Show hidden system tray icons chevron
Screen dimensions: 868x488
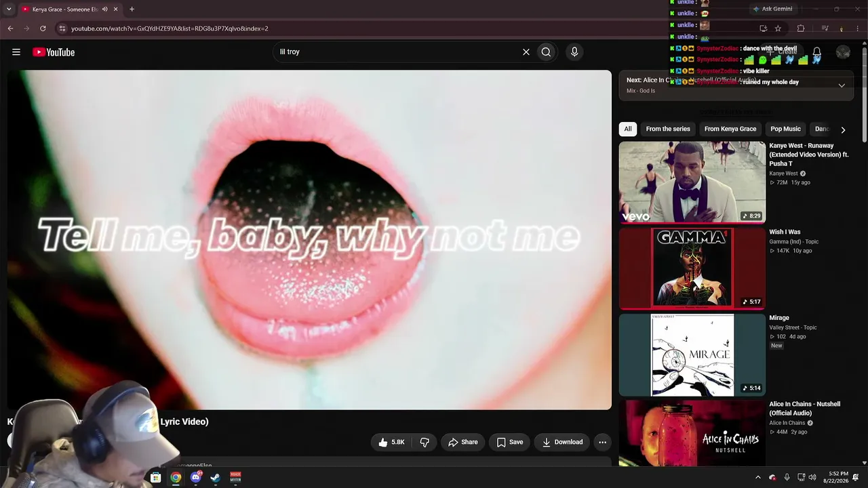point(758,477)
